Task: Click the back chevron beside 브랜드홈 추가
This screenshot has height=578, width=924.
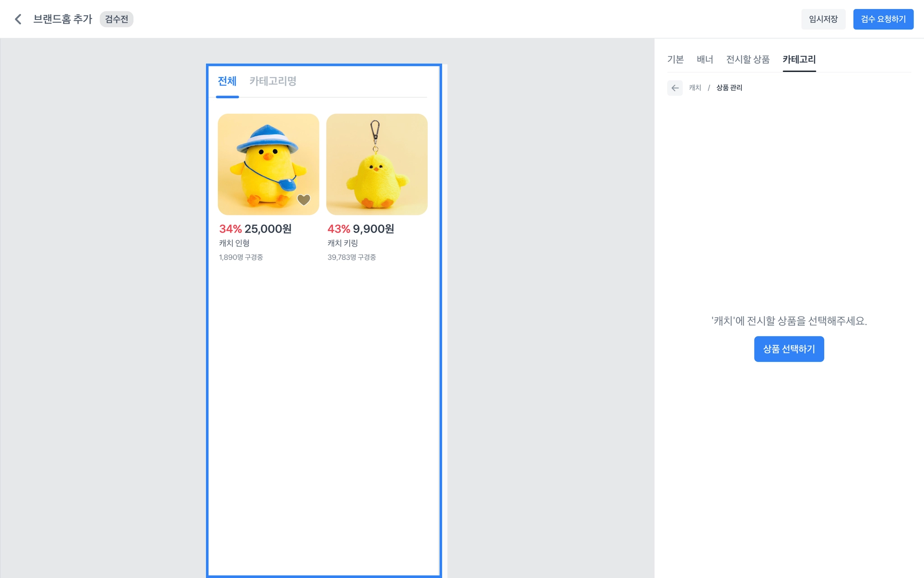Action: pos(18,19)
